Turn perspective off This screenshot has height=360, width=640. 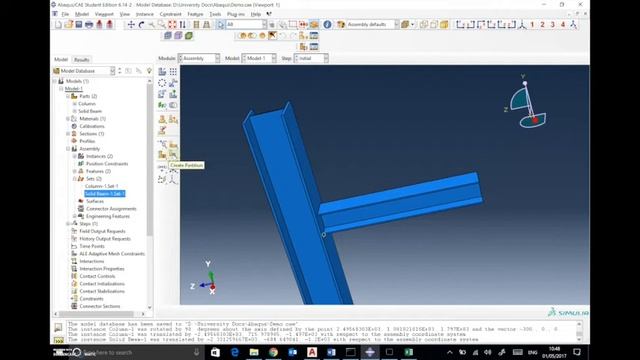click(196, 25)
